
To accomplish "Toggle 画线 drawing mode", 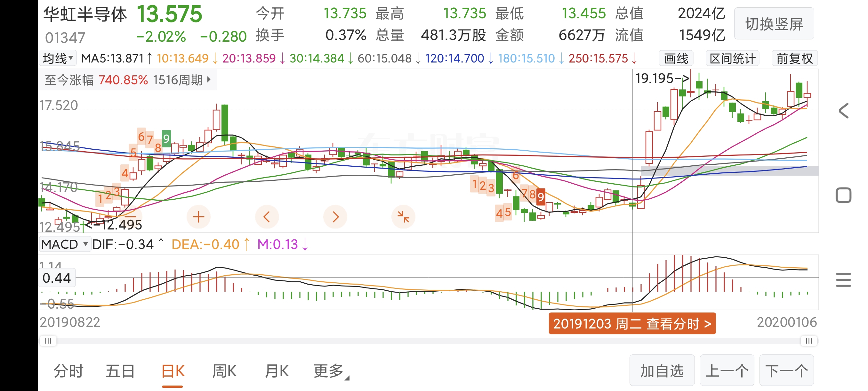I will [x=676, y=59].
